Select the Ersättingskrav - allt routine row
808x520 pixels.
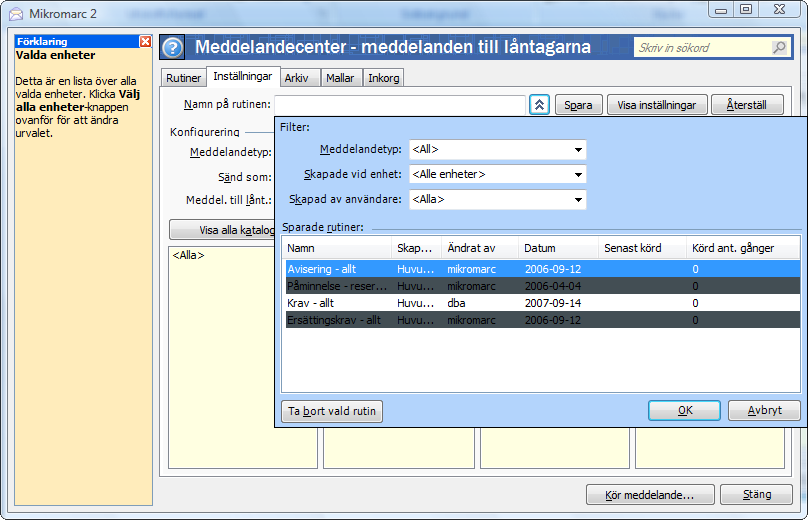click(543, 320)
